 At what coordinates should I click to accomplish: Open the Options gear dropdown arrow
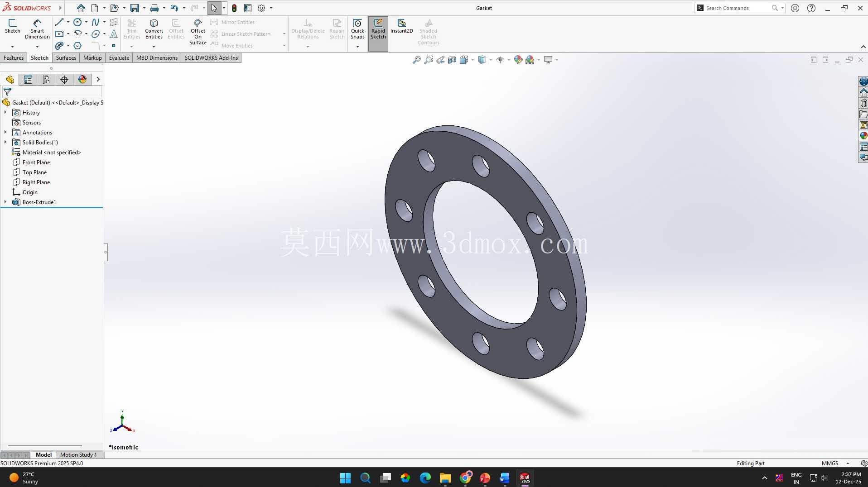[x=271, y=8]
